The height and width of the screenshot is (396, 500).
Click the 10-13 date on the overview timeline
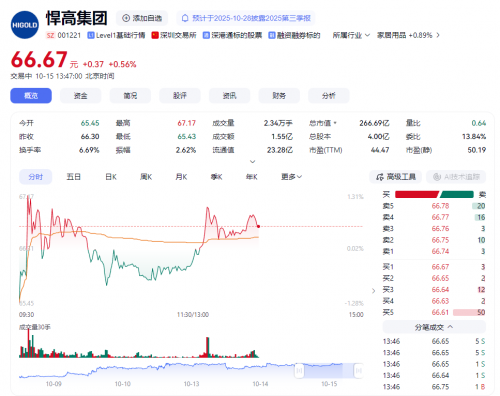pos(191,384)
